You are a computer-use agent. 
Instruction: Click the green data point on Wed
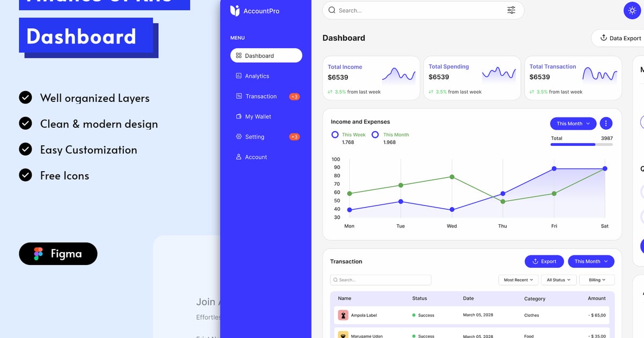coord(452,177)
